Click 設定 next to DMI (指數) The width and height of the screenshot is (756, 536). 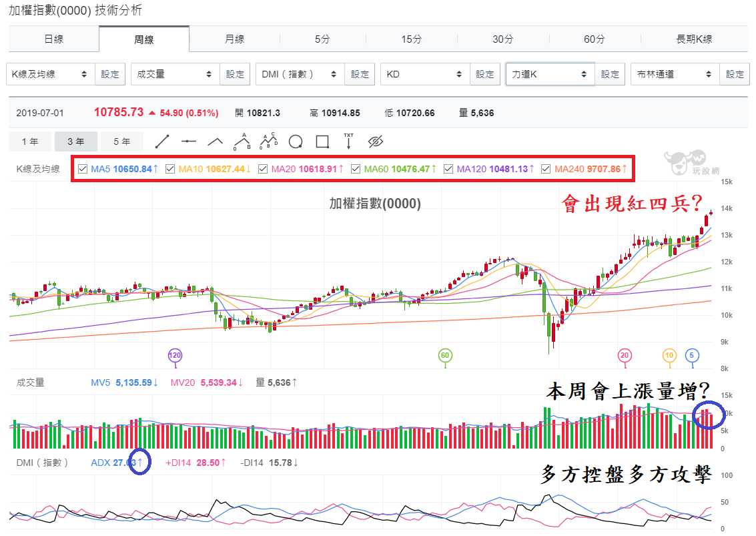360,74
